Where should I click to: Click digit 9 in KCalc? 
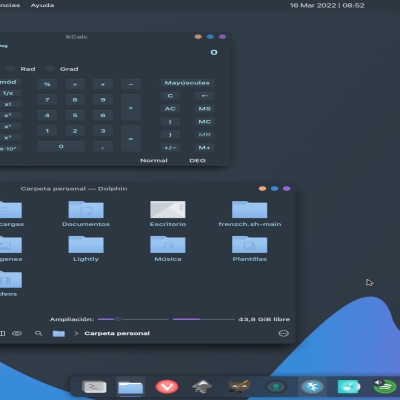tap(103, 100)
